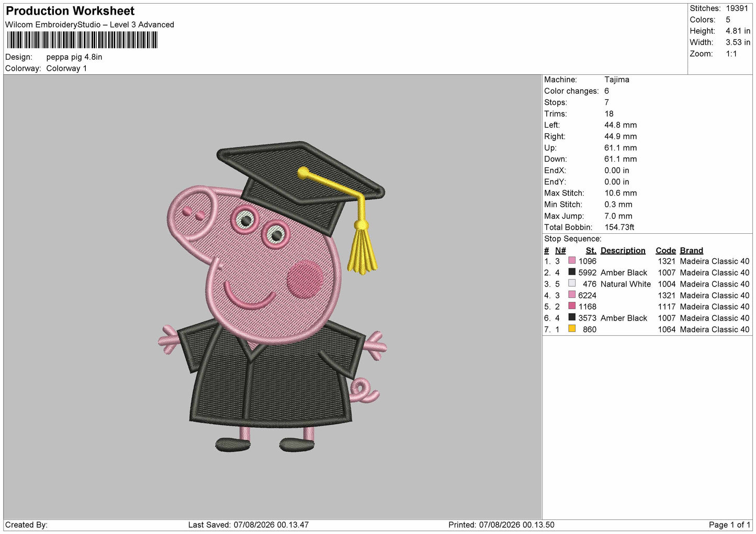
Task: Click the 'Code' column header
Action: click(666, 251)
